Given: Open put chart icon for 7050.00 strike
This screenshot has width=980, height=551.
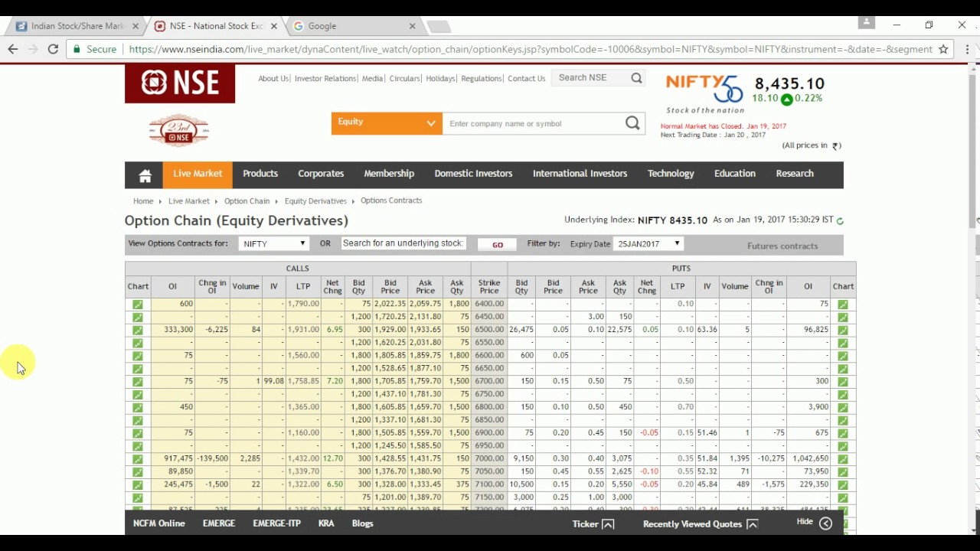Looking at the screenshot, I should click(843, 472).
